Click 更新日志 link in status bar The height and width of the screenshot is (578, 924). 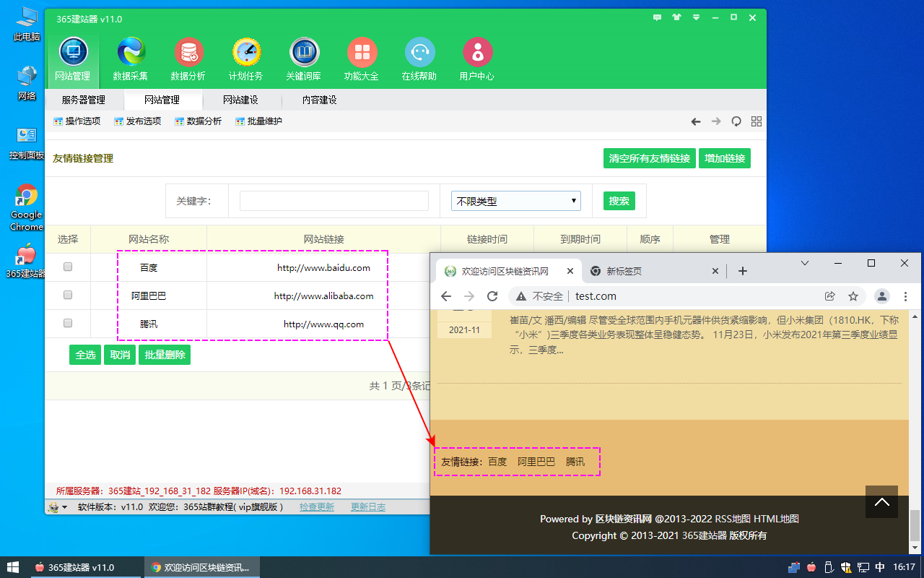point(368,507)
